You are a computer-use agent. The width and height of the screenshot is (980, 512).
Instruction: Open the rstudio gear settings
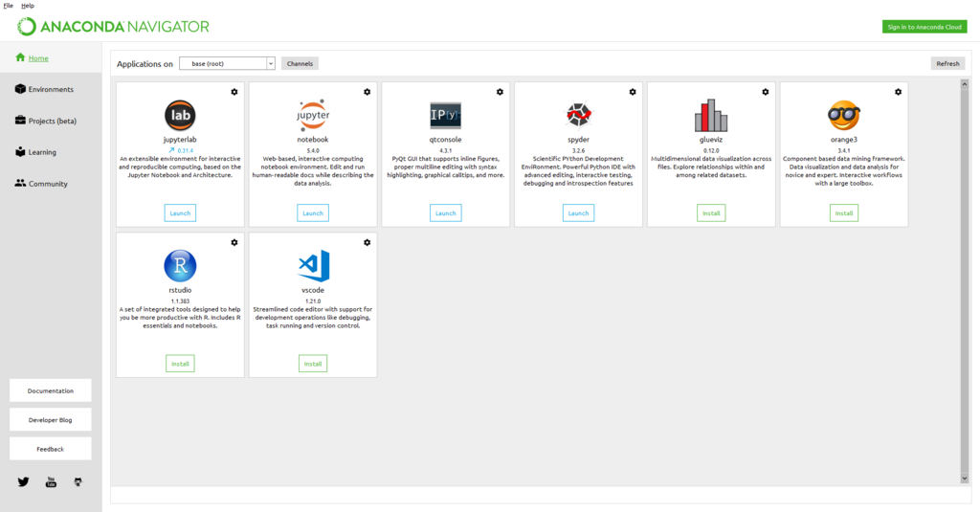point(234,242)
